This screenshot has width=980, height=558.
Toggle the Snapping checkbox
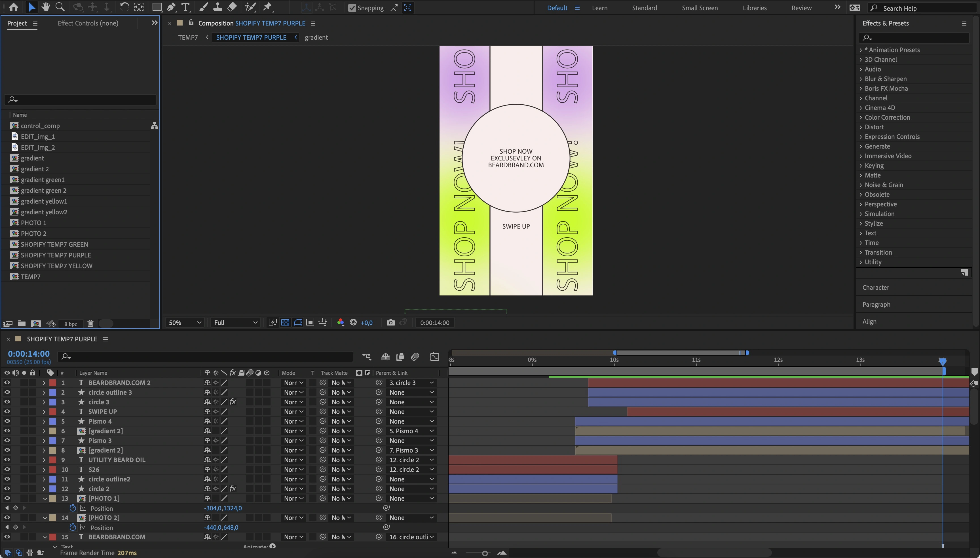coord(352,8)
